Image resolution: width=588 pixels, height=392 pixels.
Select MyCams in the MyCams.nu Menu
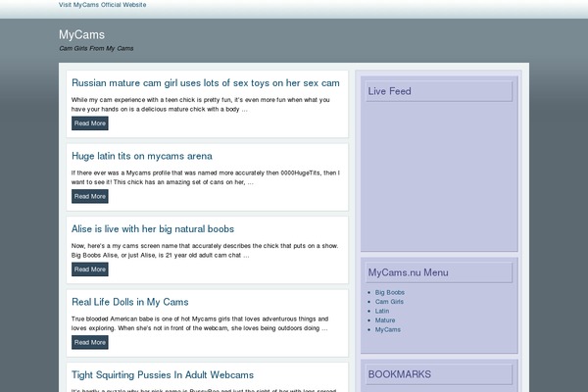[x=388, y=329]
